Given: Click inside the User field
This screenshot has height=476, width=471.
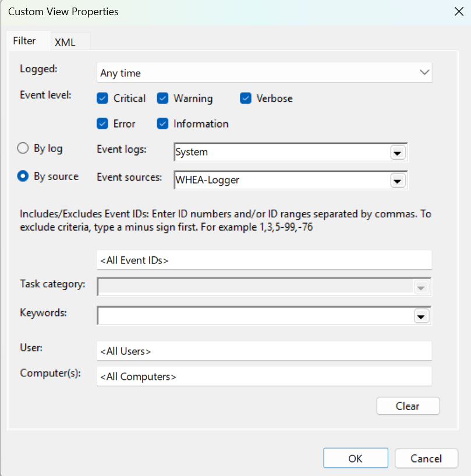Looking at the screenshot, I should (262, 350).
